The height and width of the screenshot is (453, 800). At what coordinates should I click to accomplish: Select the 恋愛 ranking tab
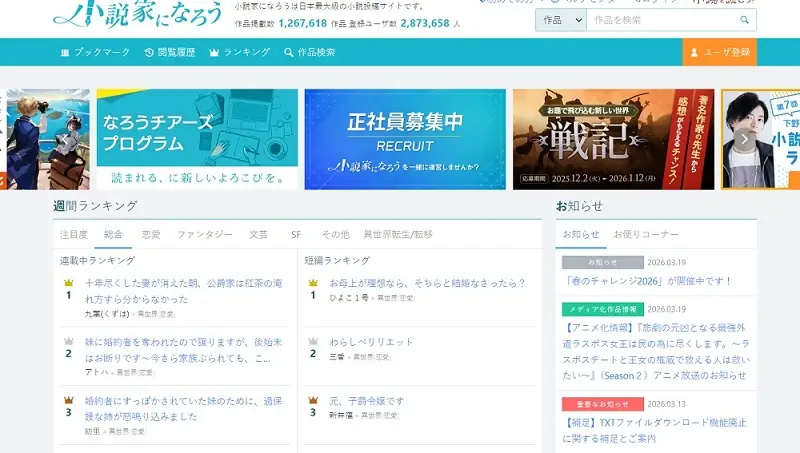click(151, 234)
